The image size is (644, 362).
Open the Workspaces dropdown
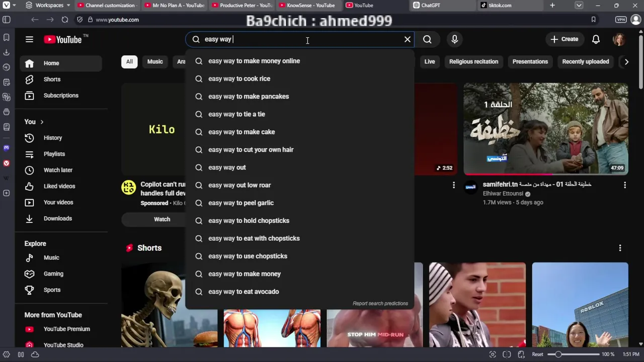pos(48,5)
